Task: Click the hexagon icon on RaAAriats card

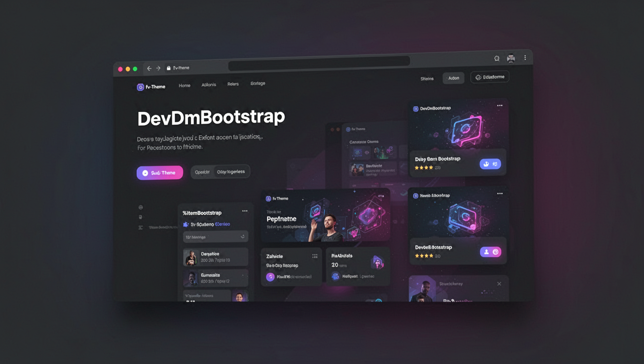Action: coord(377,262)
